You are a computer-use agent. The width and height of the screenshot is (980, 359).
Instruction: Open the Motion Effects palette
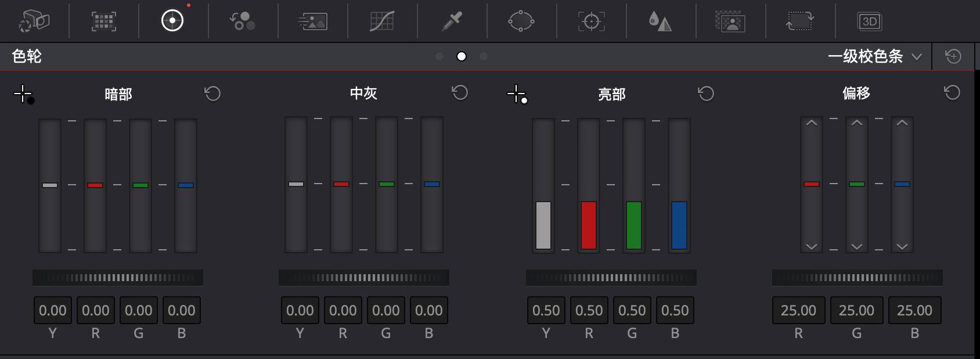(x=312, y=21)
